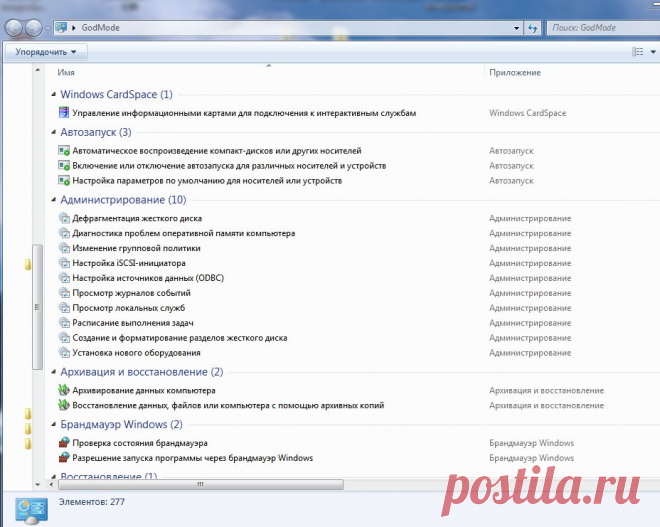The width and height of the screenshot is (660, 527).
Task: Click navigation pane scroll down arrow
Action: click(38, 484)
